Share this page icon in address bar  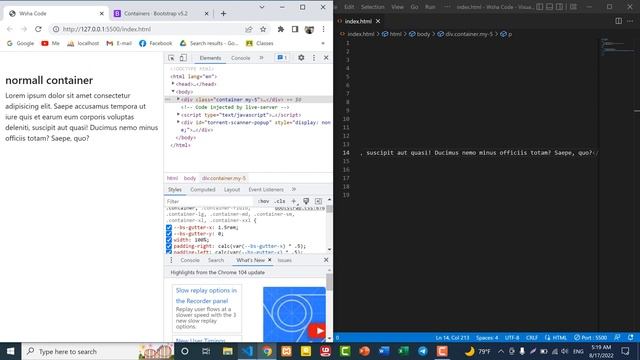tap(249, 29)
